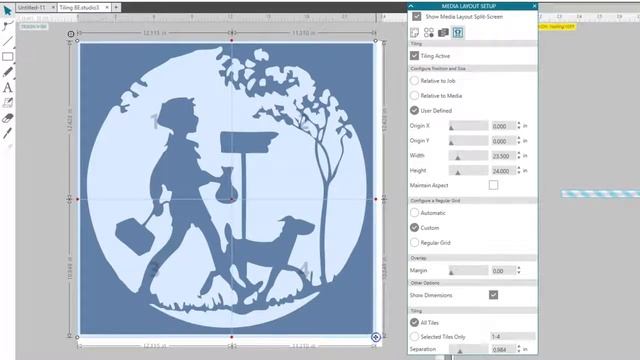Select the Relative to Job option

[414, 81]
